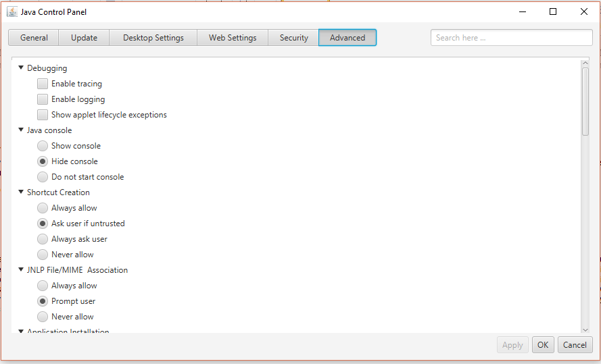
Task: Click the OK button
Action: coord(543,345)
